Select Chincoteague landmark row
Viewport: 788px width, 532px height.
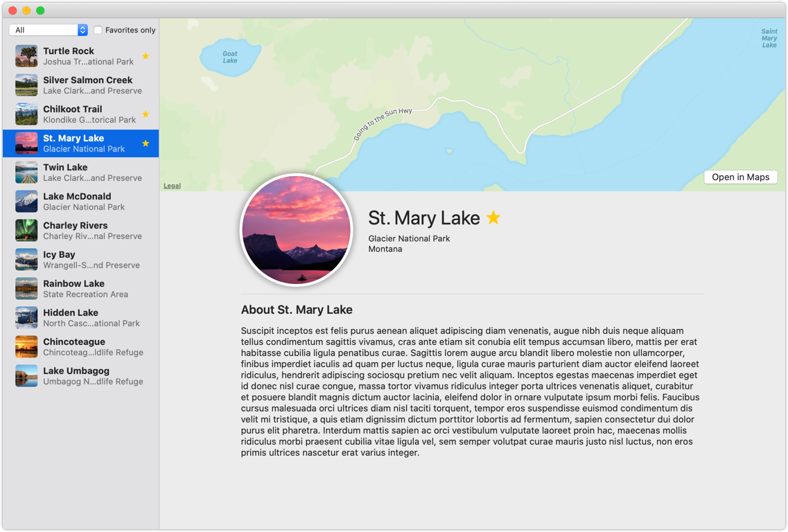pos(80,347)
